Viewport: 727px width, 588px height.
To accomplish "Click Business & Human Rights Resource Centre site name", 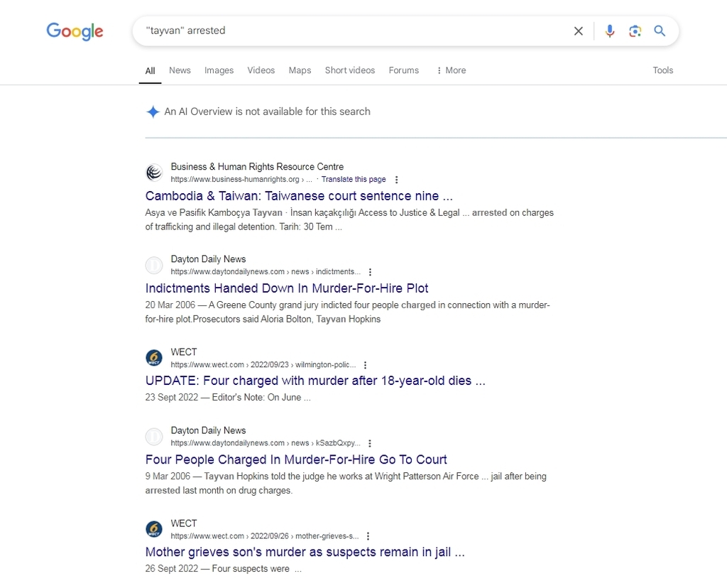I will coord(257,167).
